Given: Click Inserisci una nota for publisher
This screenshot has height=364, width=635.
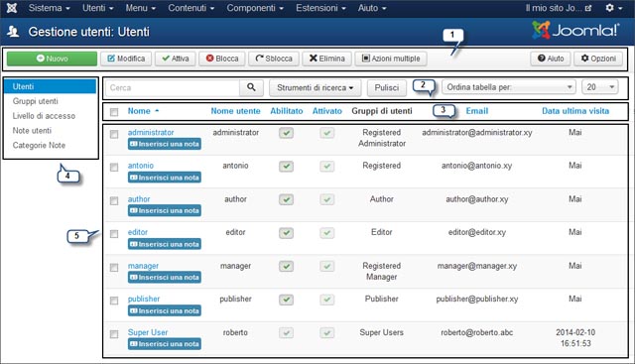Looking at the screenshot, I should 165,311.
